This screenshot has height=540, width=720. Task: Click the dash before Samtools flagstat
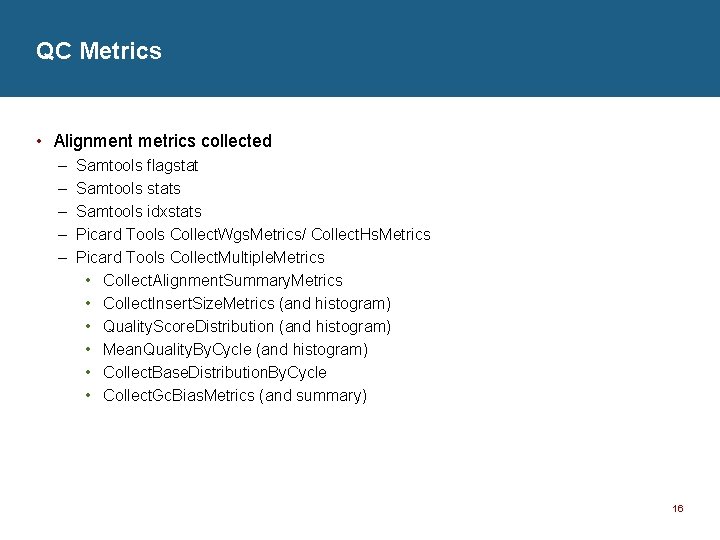63,166
